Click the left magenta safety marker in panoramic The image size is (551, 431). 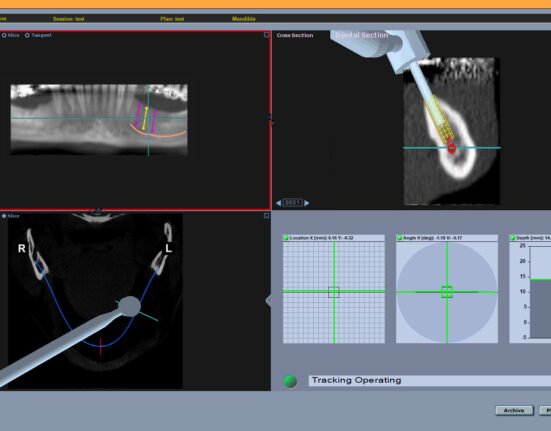tap(138, 114)
